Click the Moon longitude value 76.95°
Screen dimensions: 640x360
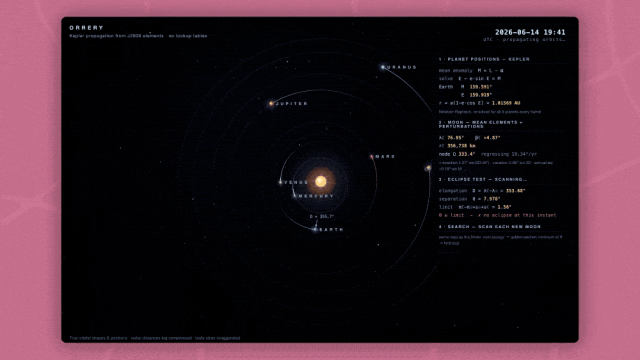click(x=456, y=138)
